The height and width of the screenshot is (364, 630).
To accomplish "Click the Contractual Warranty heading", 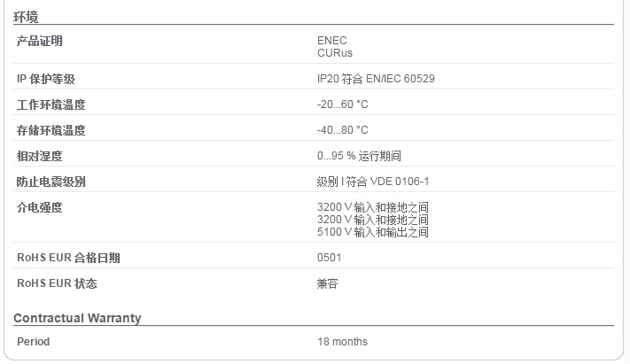I will pos(77,318).
